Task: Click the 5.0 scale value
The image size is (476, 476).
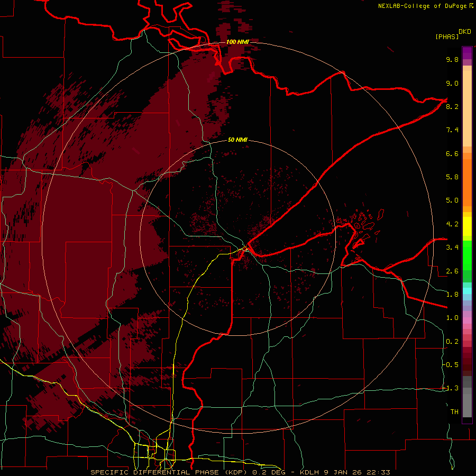Action: 452,200
